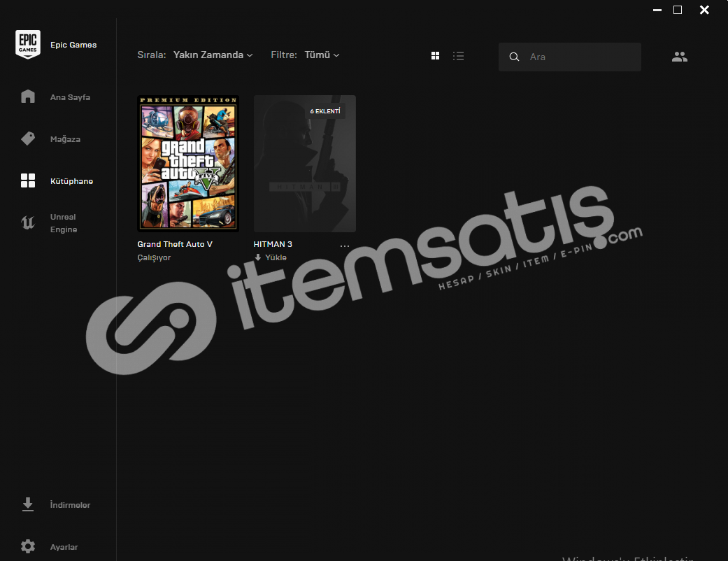Switch to grid view layout
Image resolution: width=728 pixels, height=561 pixels.
pos(435,56)
